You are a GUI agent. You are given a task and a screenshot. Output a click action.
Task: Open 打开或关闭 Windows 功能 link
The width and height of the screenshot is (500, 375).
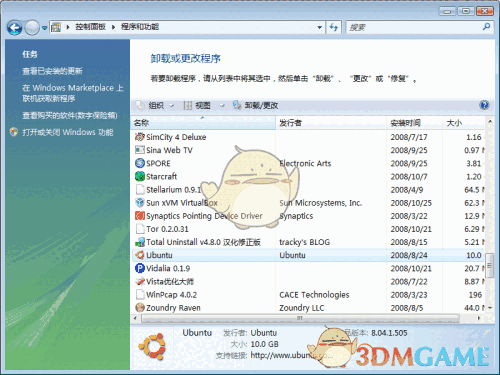[68, 132]
